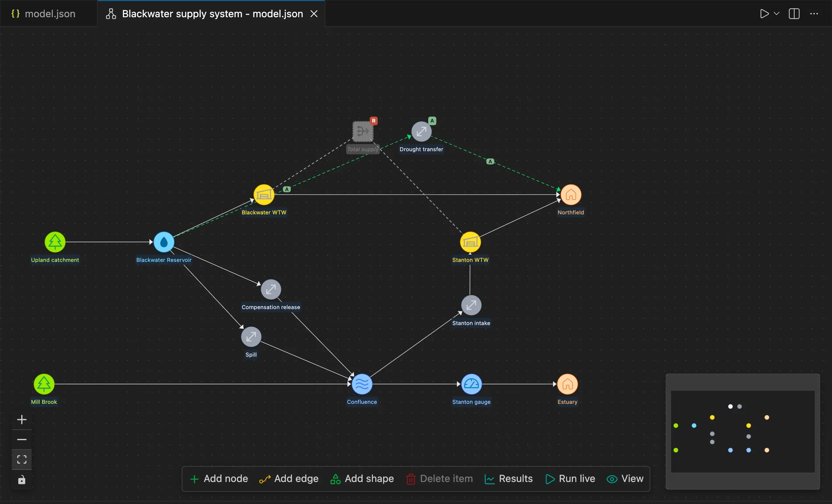
Task: Click the Spill link node
Action: tap(251, 337)
